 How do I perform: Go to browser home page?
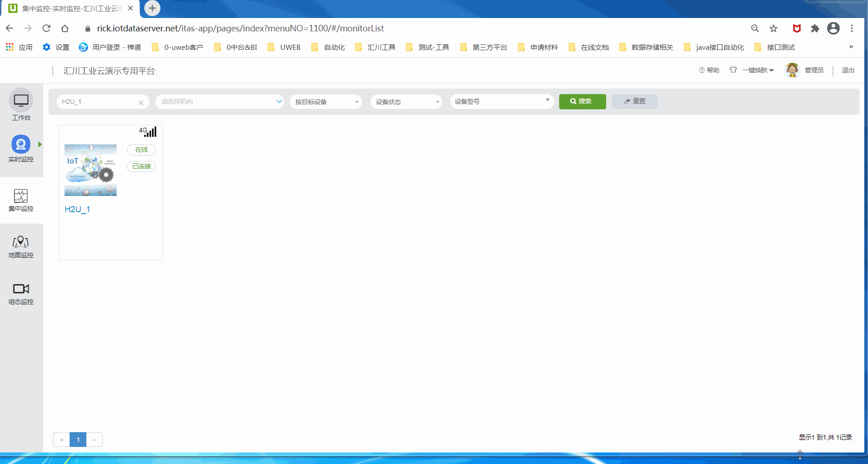(x=65, y=28)
